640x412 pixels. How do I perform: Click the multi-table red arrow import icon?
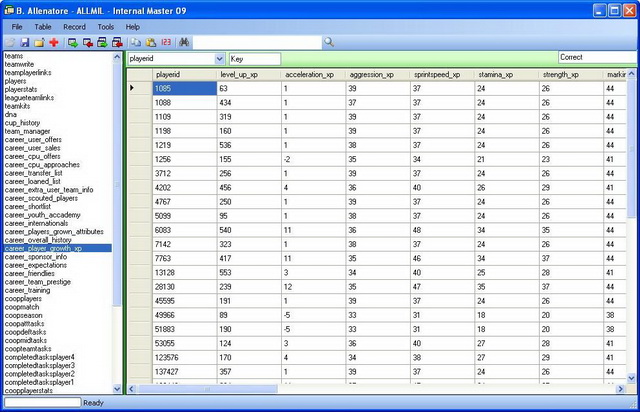[x=117, y=42]
